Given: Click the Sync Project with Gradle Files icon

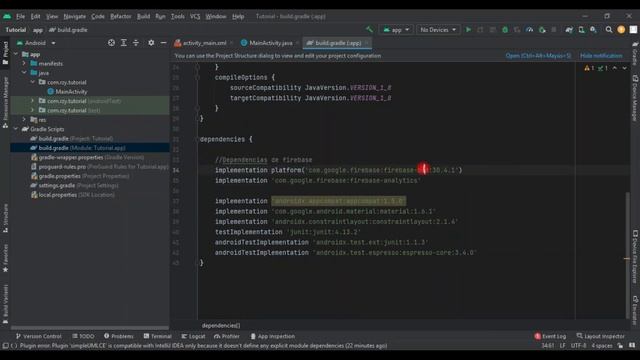Looking at the screenshot, I should pyautogui.click(x=569, y=30).
